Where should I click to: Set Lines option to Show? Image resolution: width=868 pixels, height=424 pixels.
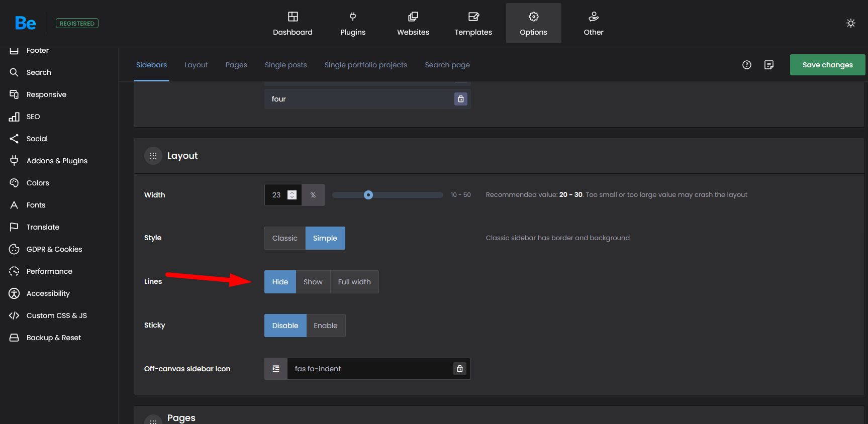click(313, 282)
